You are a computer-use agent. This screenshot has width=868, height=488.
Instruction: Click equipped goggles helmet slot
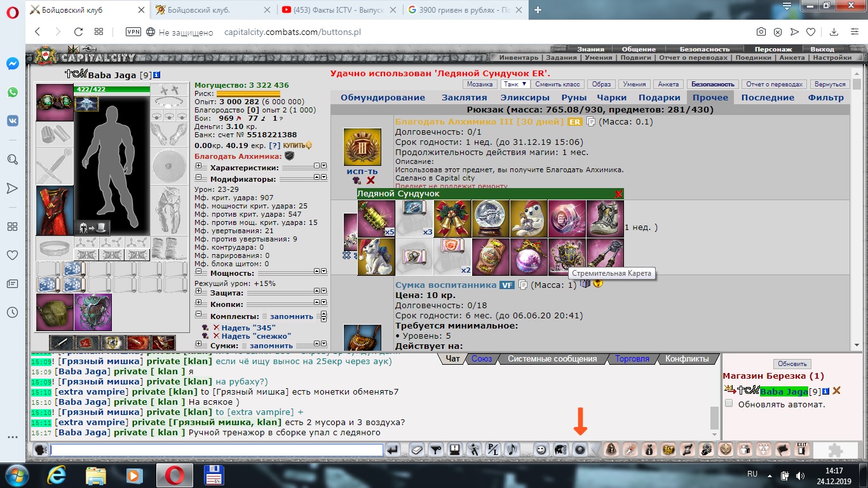[55, 102]
